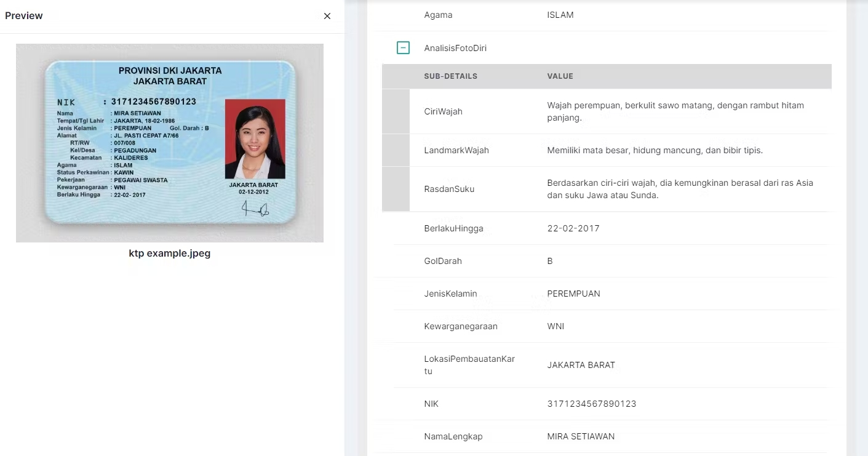Click the Agama value ISLAM
868x456 pixels.
point(560,15)
